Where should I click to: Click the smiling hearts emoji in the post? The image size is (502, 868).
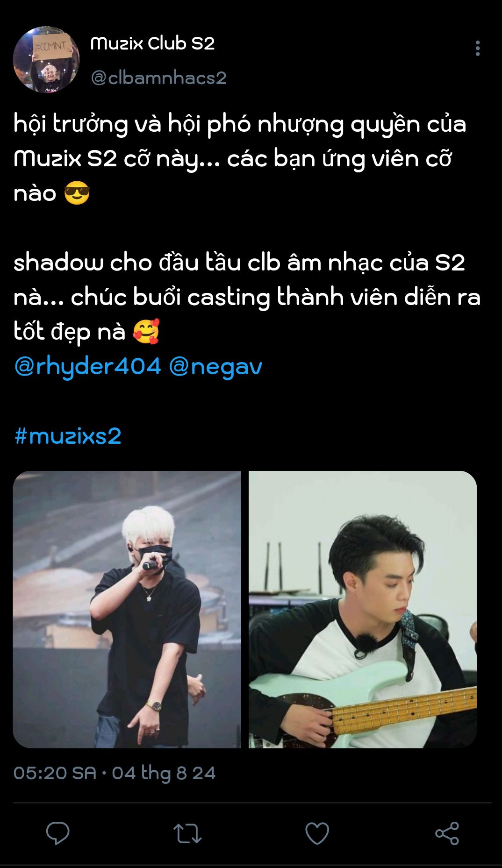point(146,332)
